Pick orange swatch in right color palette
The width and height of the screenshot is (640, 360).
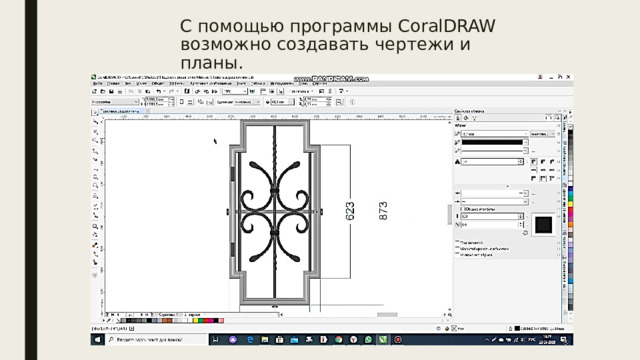click(x=571, y=224)
